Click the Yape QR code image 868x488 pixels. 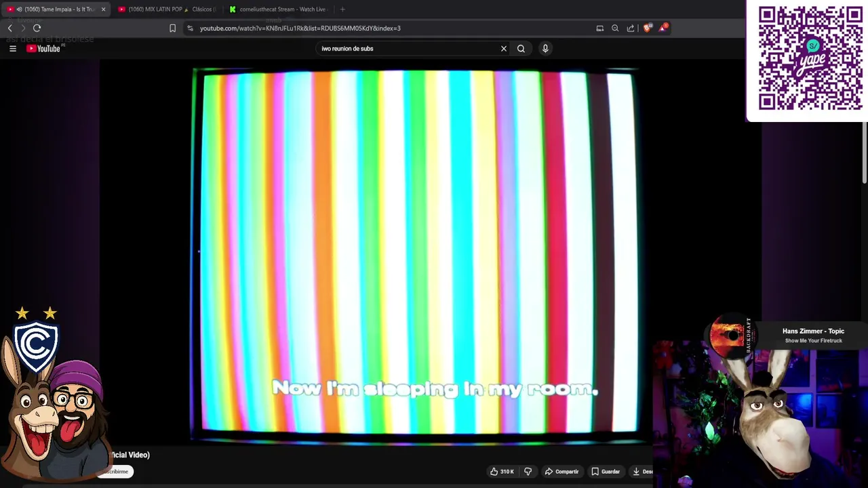coord(810,58)
